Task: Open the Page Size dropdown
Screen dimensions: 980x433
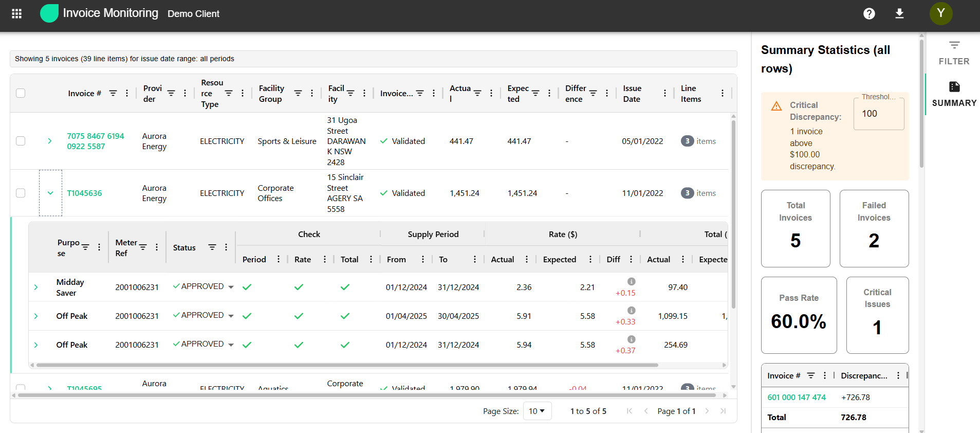Action: [x=537, y=411]
